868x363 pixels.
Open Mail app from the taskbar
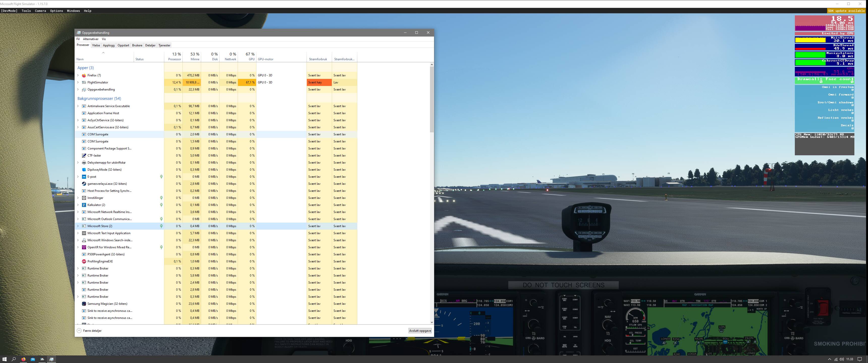[33, 359]
